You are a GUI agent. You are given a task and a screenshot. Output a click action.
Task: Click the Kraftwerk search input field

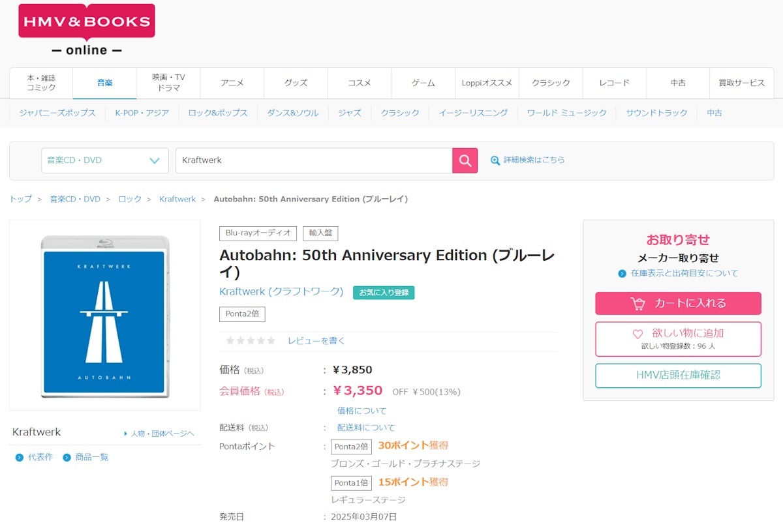point(313,160)
